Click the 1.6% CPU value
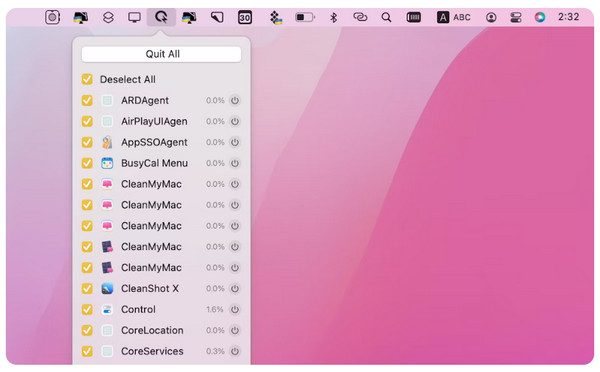The image size is (600, 372). 215,309
